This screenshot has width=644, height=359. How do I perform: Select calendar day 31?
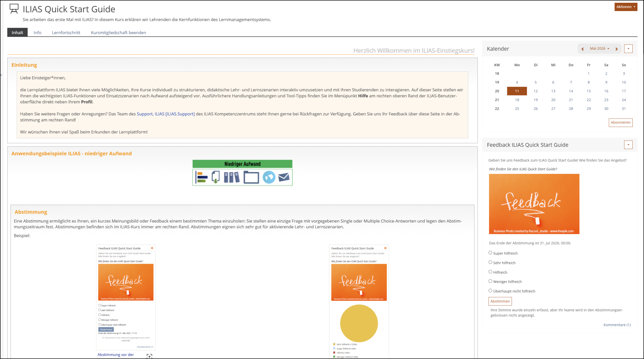[624, 109]
